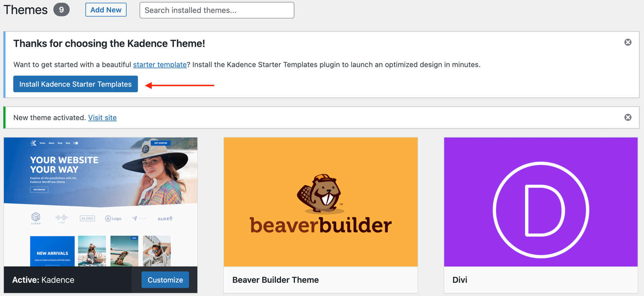Click the theme count badge 9
Screen dimensions: 644x296
61,10
